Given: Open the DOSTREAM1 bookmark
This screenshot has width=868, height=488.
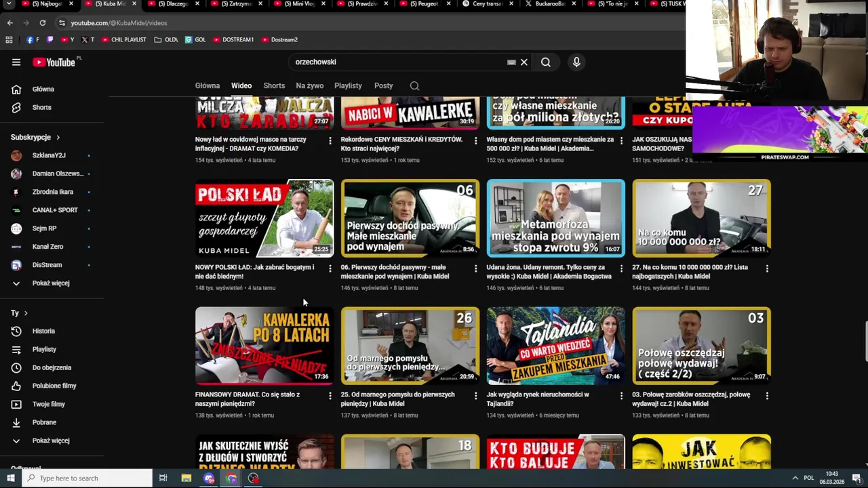Looking at the screenshot, I should coord(233,40).
